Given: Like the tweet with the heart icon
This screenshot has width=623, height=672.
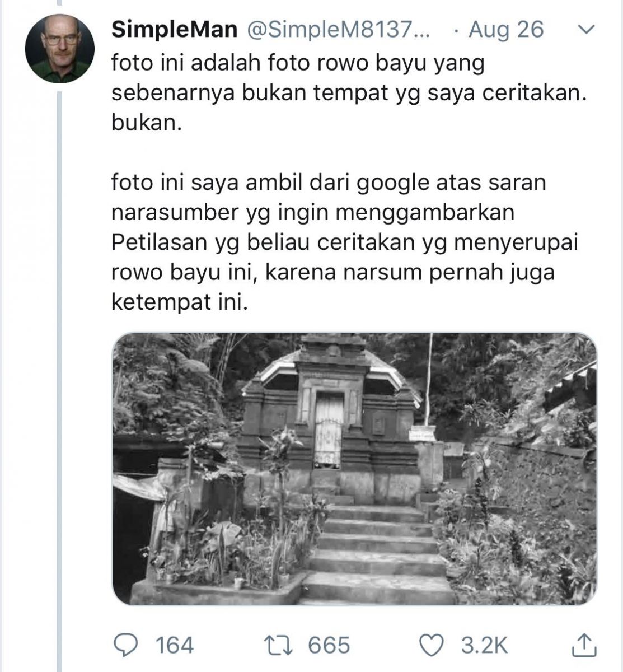Looking at the screenshot, I should click(x=432, y=645).
